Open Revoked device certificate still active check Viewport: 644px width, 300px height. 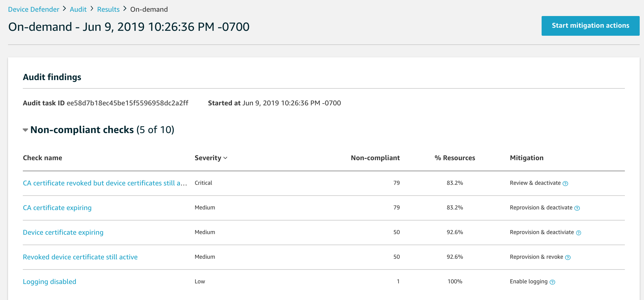80,257
